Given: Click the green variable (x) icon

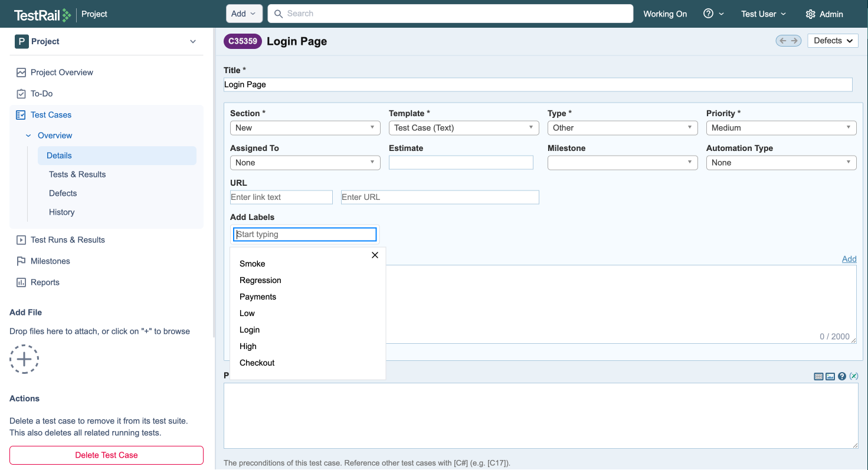Looking at the screenshot, I should [x=854, y=376].
